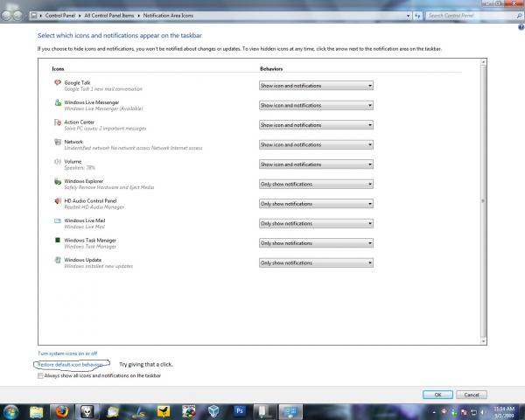Click Control Panel breadcrumb
Image resolution: width=525 pixels, height=420 pixels.
coord(60,16)
